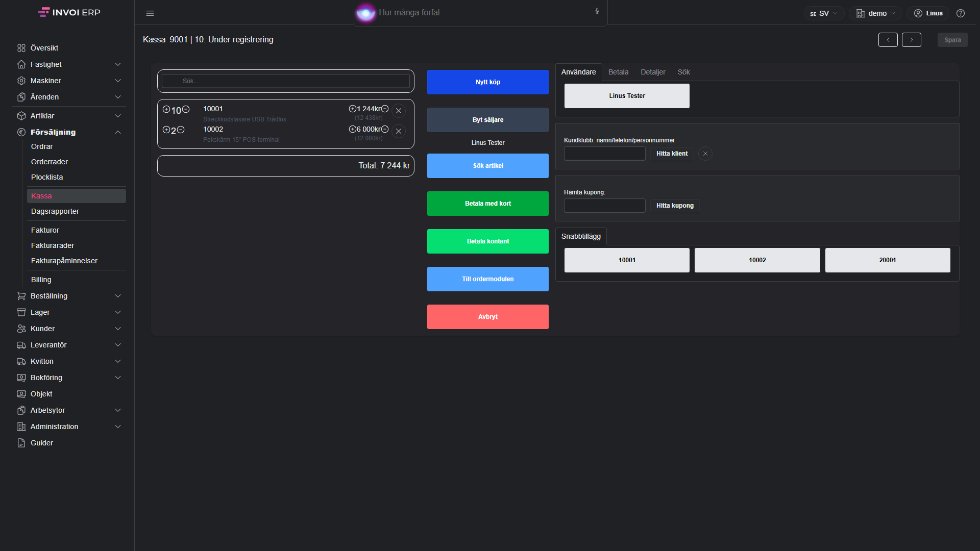980x551 pixels.
Task: Click Hitta klient button
Action: pyautogui.click(x=672, y=154)
